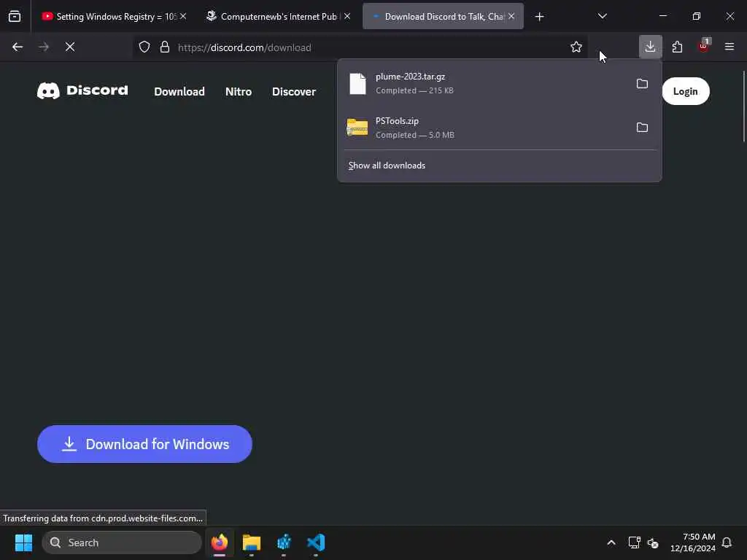Open plume-2023.tar.gz file icon
Viewport: 747px width, 560px height.
[x=357, y=84]
